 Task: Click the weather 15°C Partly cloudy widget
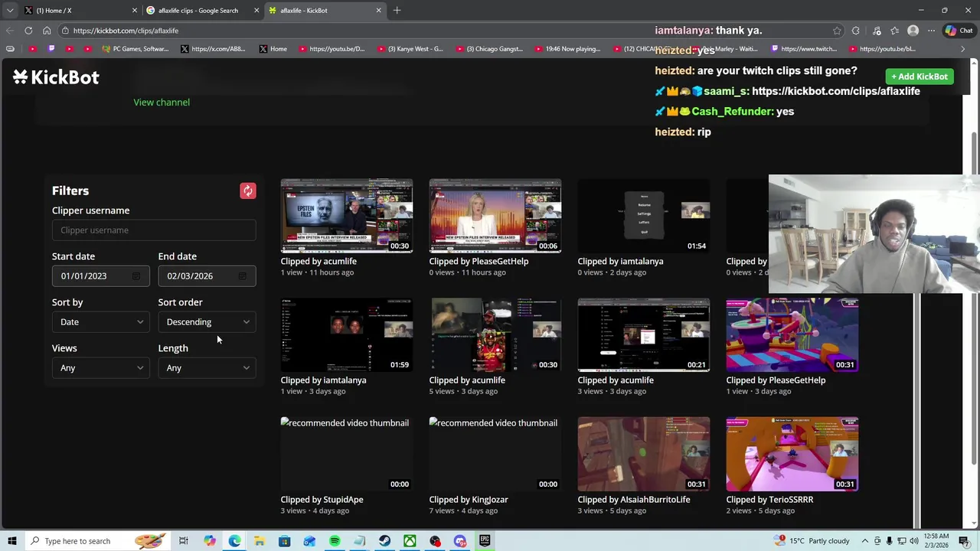(x=813, y=541)
